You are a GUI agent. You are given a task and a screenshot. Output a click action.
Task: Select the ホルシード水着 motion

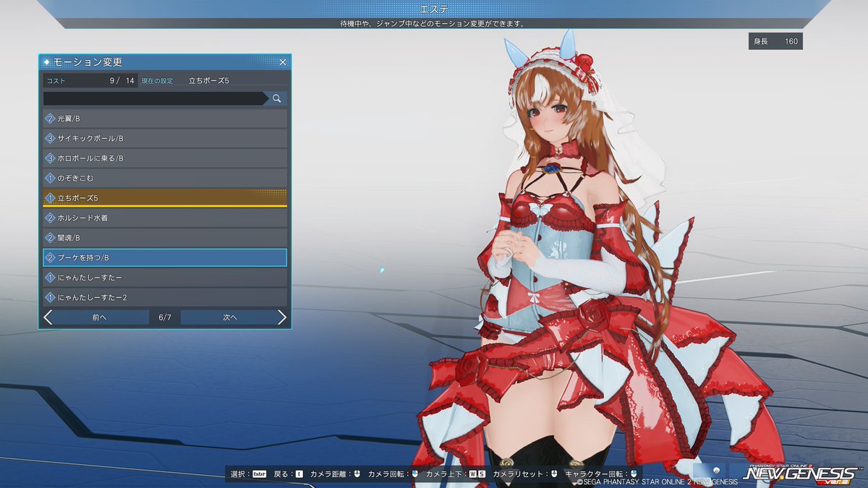[x=165, y=218]
